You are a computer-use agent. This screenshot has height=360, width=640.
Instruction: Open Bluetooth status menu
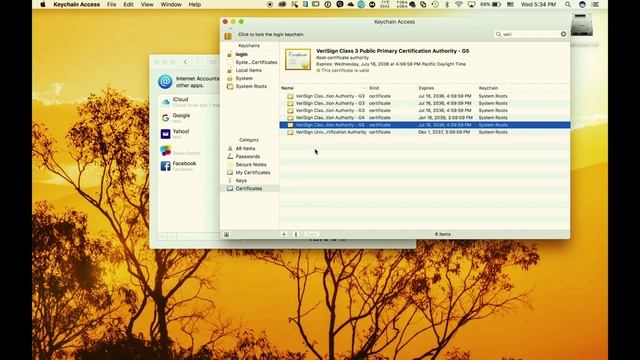447,4
